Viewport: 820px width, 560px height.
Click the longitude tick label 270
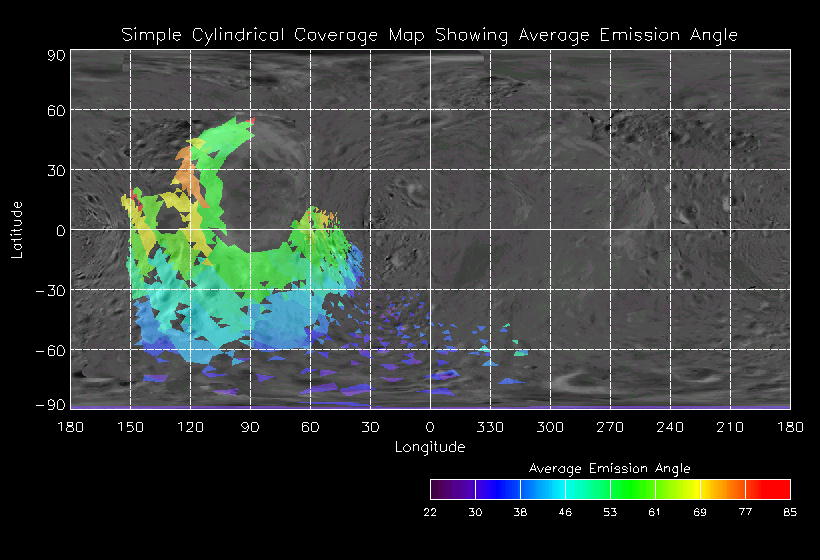tap(610, 427)
